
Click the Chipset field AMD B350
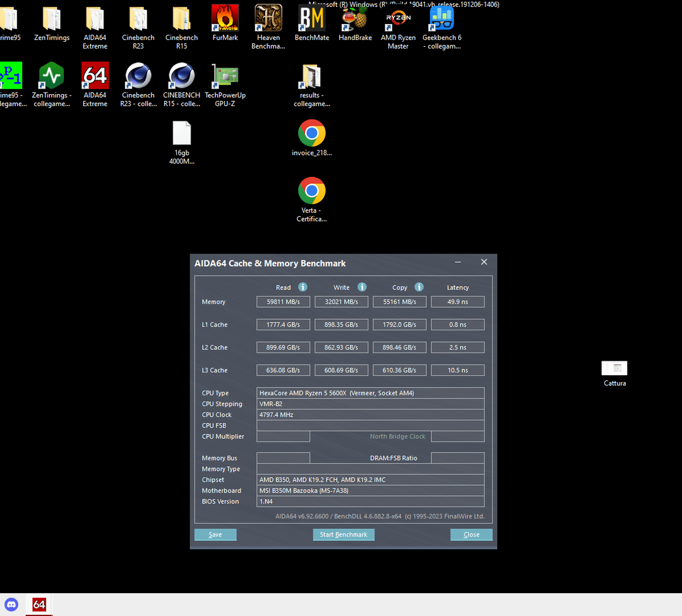371,480
